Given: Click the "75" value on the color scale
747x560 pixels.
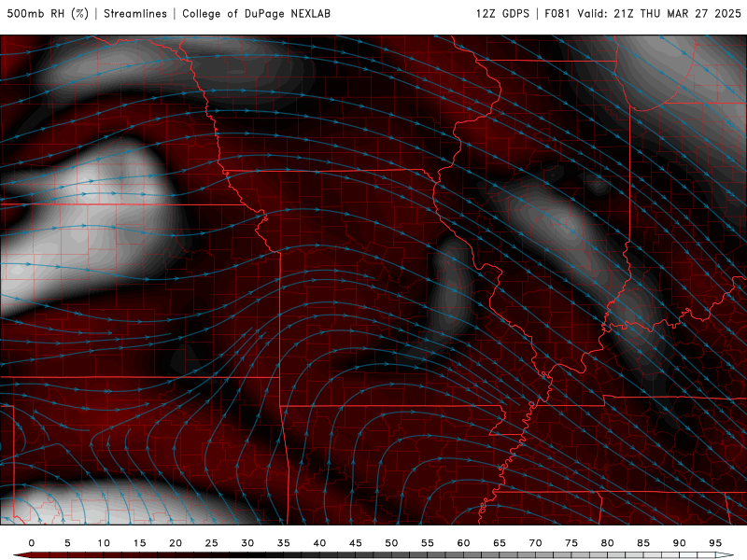Looking at the screenshot, I should click(x=571, y=543).
